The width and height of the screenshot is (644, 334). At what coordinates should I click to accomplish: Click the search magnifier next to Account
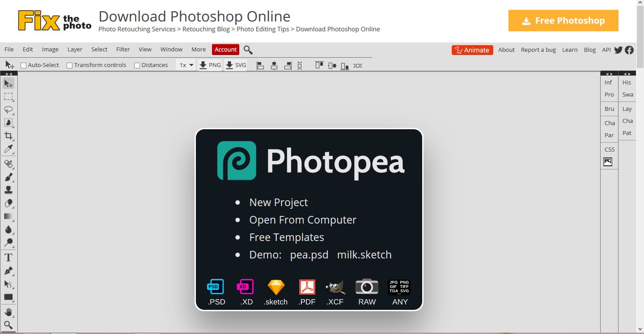248,50
